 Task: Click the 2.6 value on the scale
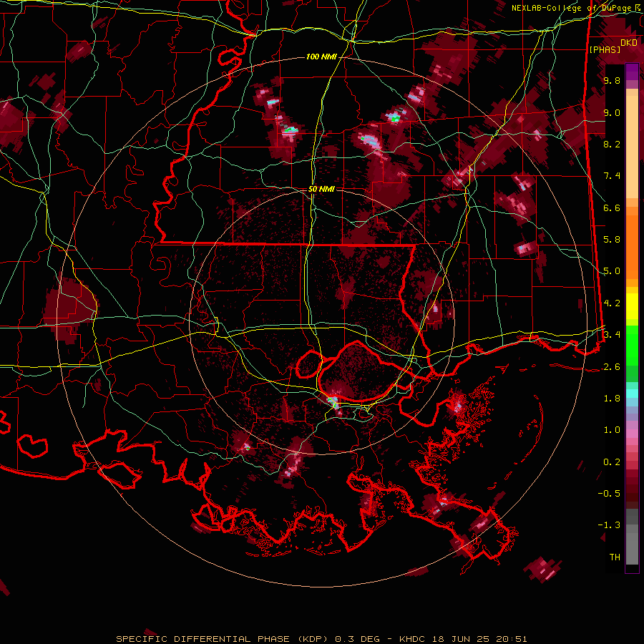coord(612,367)
